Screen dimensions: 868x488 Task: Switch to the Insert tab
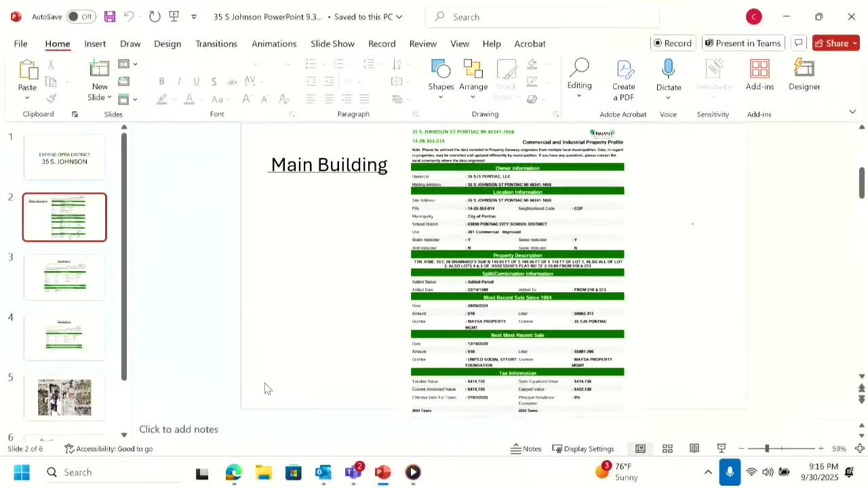pyautogui.click(x=95, y=43)
